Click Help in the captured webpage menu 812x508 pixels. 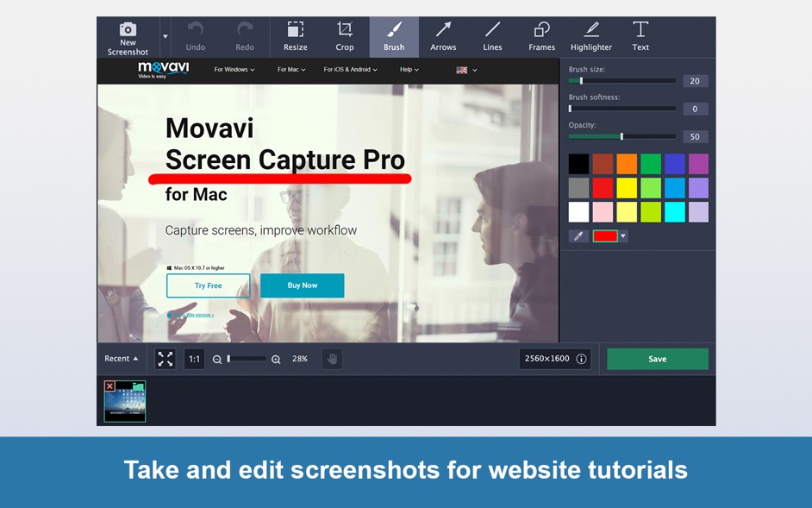(409, 70)
